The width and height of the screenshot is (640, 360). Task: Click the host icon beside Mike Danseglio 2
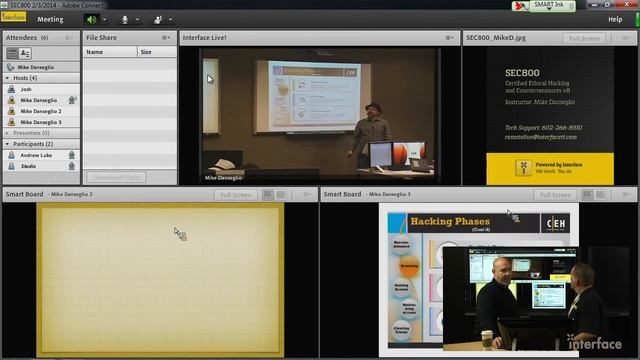click(x=11, y=111)
